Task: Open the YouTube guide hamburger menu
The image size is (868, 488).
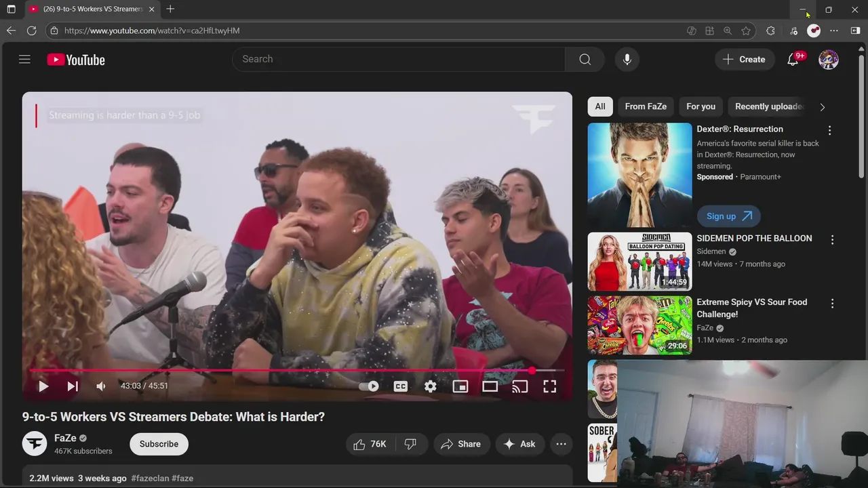Action: coord(24,60)
